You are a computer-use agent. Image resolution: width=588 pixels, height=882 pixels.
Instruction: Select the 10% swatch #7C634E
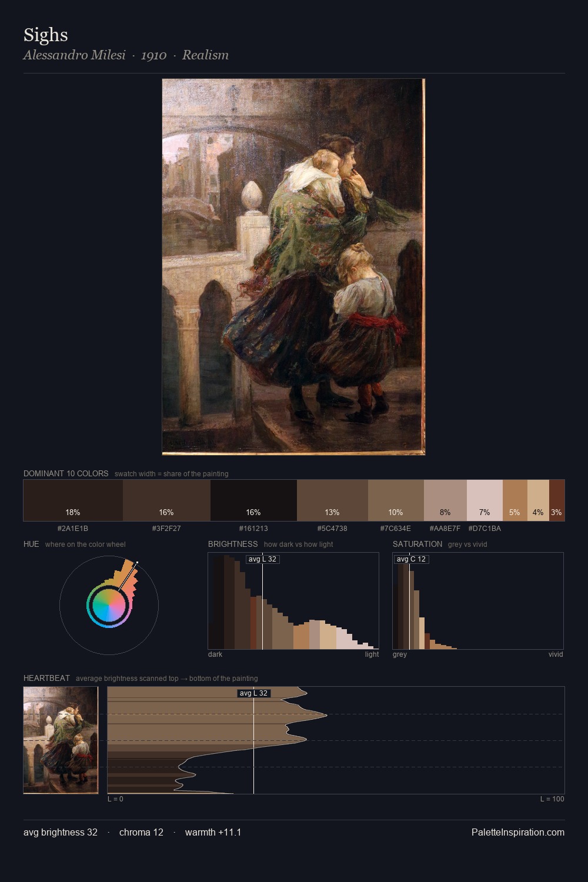[396, 500]
